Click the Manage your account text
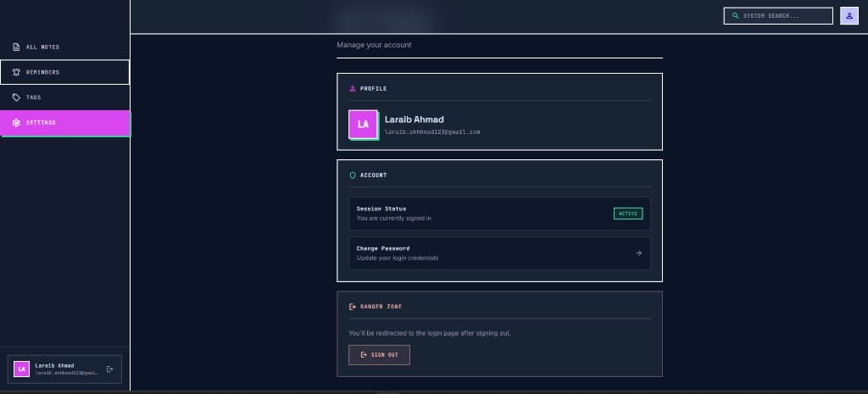The image size is (868, 394). coord(374,45)
